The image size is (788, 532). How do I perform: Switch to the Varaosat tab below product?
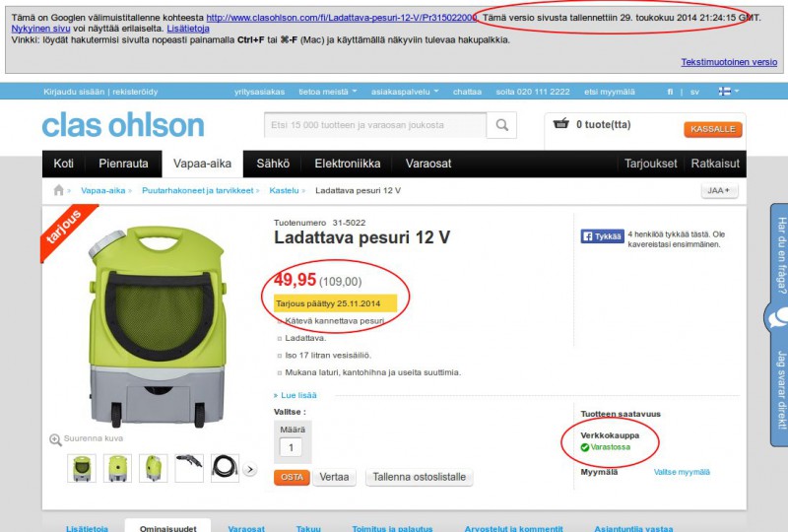tap(246, 528)
